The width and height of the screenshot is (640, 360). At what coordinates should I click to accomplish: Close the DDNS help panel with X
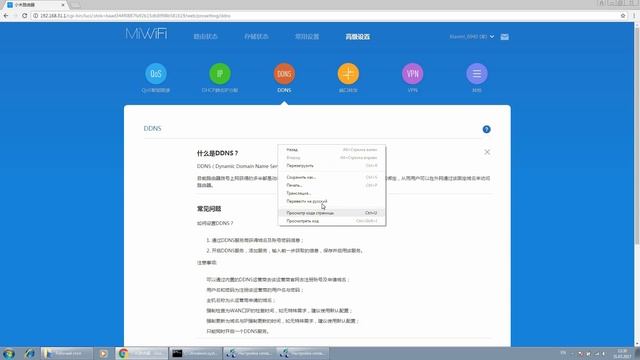click(487, 152)
